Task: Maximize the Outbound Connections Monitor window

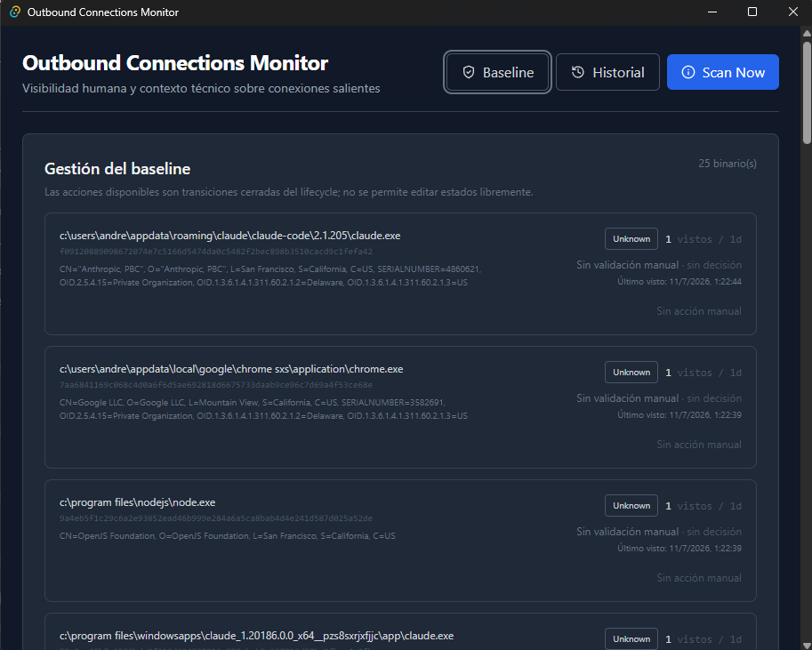Action: click(x=752, y=12)
